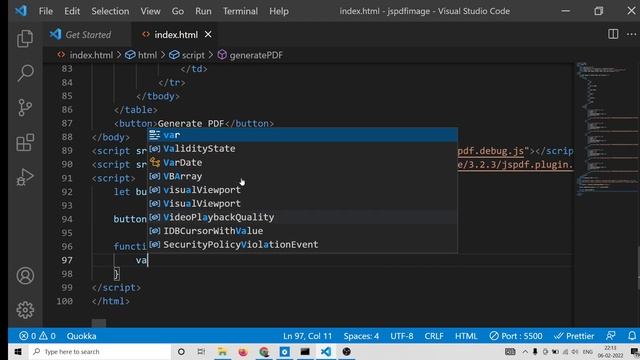Split the editor to the right
The width and height of the screenshot is (640, 360).
[613, 34]
